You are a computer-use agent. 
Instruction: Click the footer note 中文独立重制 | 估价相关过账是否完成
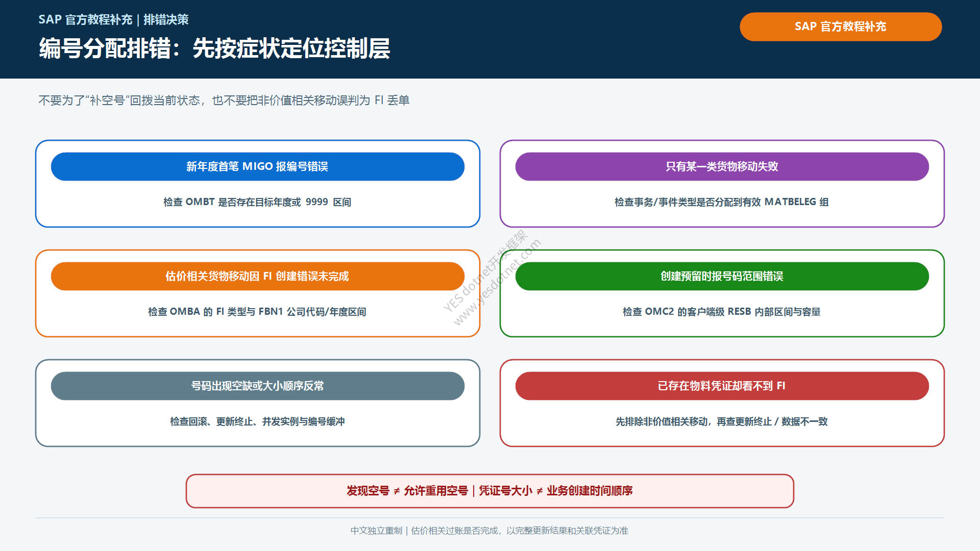[489, 531]
